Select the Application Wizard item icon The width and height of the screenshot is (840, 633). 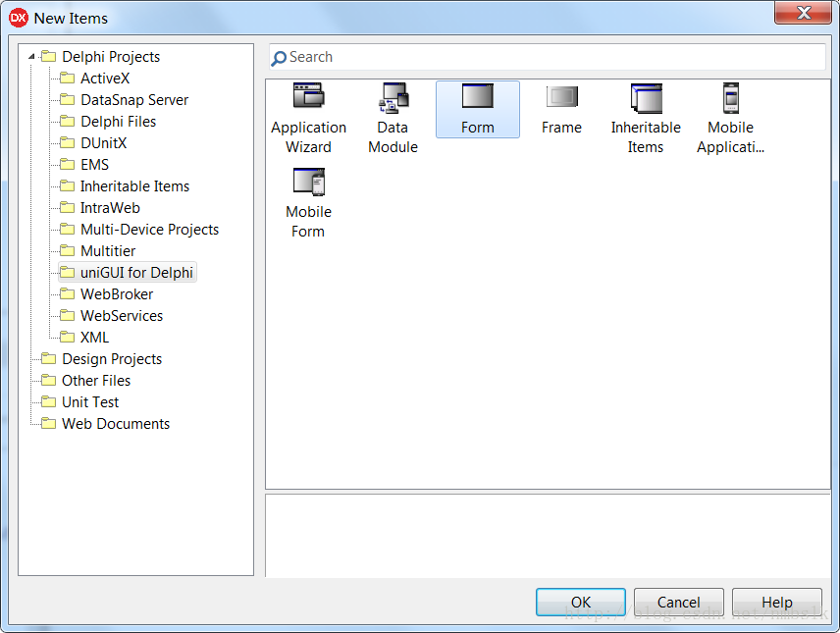click(308, 97)
